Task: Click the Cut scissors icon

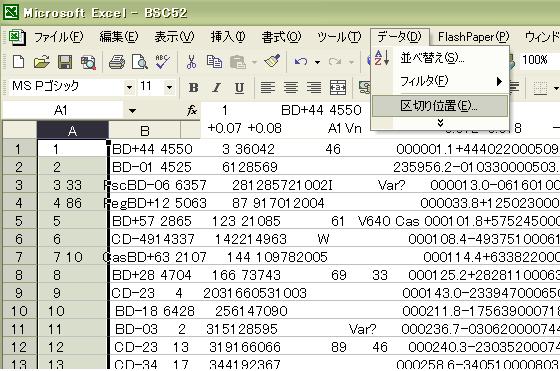Action: tap(191, 62)
